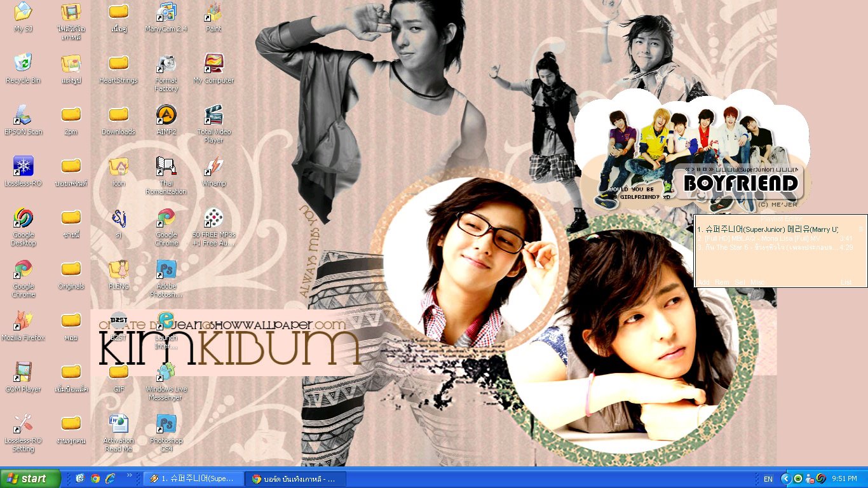Click the Show Desktop quick launch icon
Image resolution: width=868 pixels, height=488 pixels.
[x=81, y=478]
